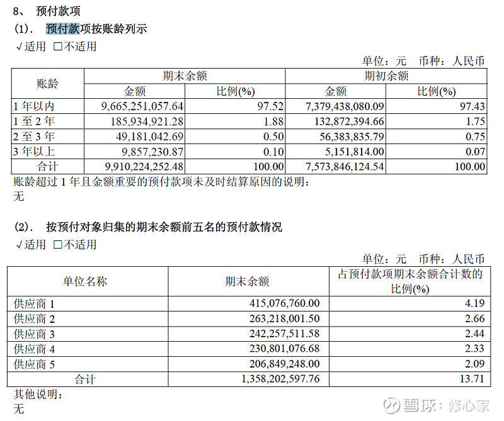The width and height of the screenshot is (504, 421).
Task: Click the 期初余额 header in aging table
Action: (x=386, y=76)
